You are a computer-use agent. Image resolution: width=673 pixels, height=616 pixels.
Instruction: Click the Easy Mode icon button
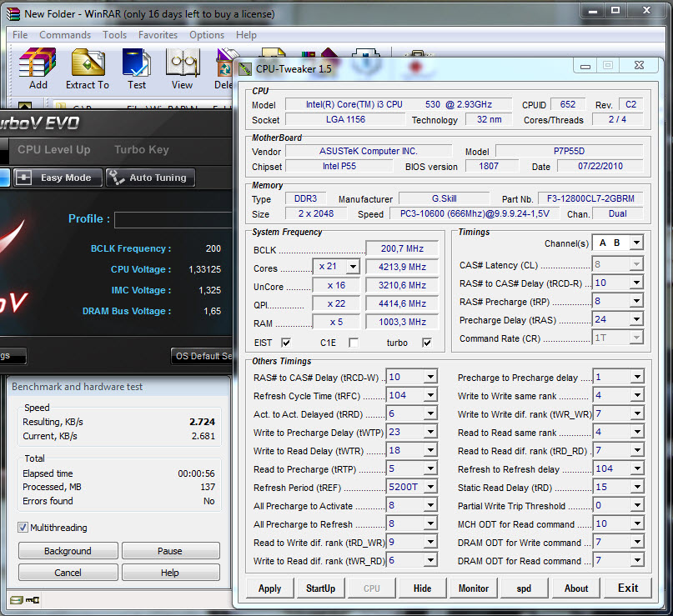(23, 178)
